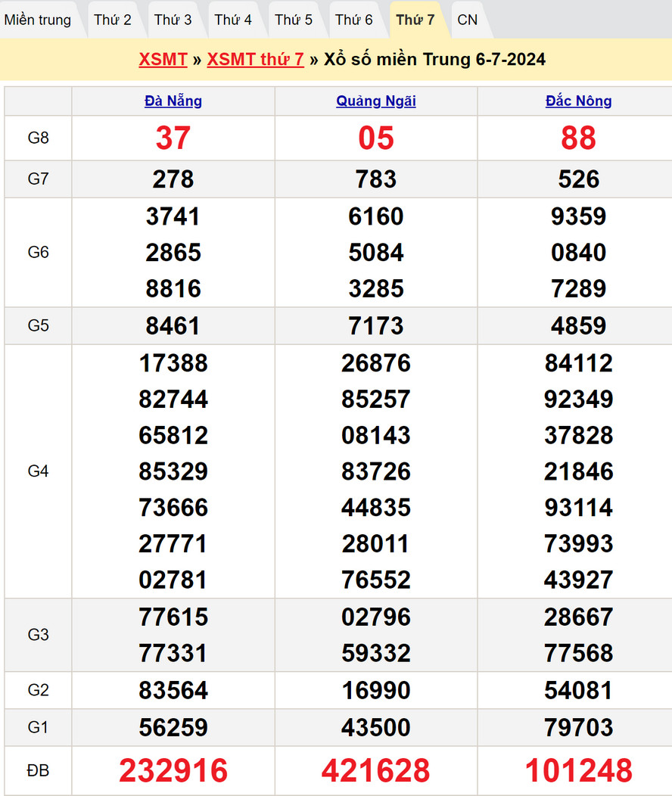
Task: Select the active Thứ 7 tab
Action: coord(415,20)
